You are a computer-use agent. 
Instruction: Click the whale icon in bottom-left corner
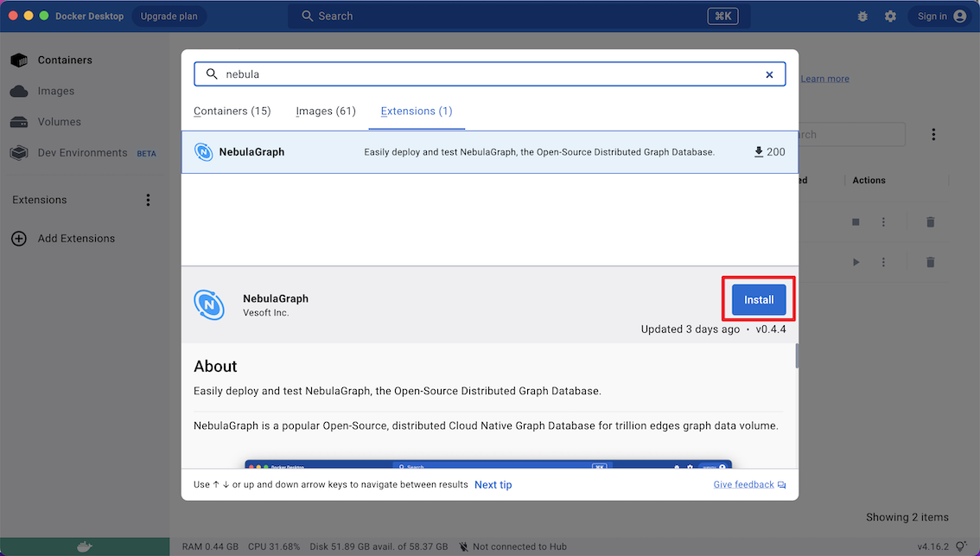tap(85, 546)
